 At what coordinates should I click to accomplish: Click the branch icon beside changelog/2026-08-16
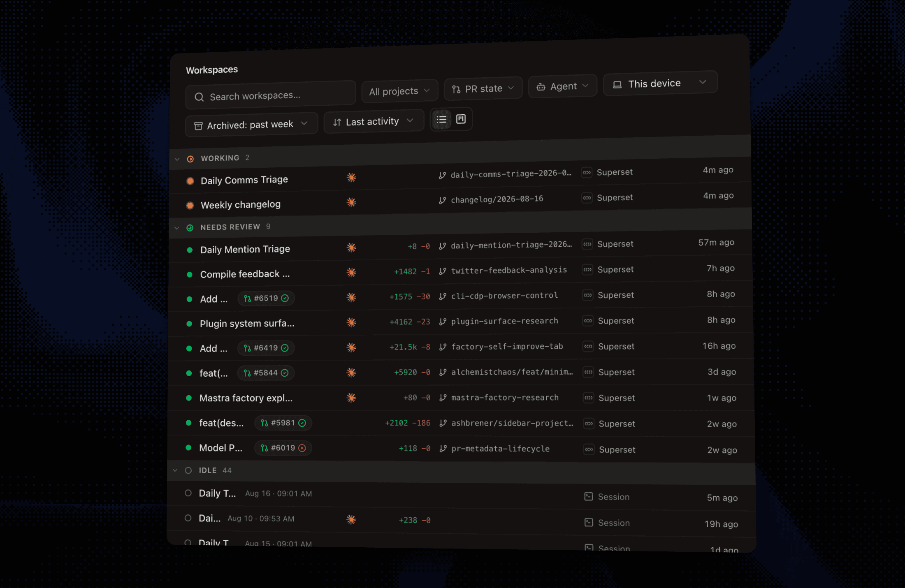point(442,201)
